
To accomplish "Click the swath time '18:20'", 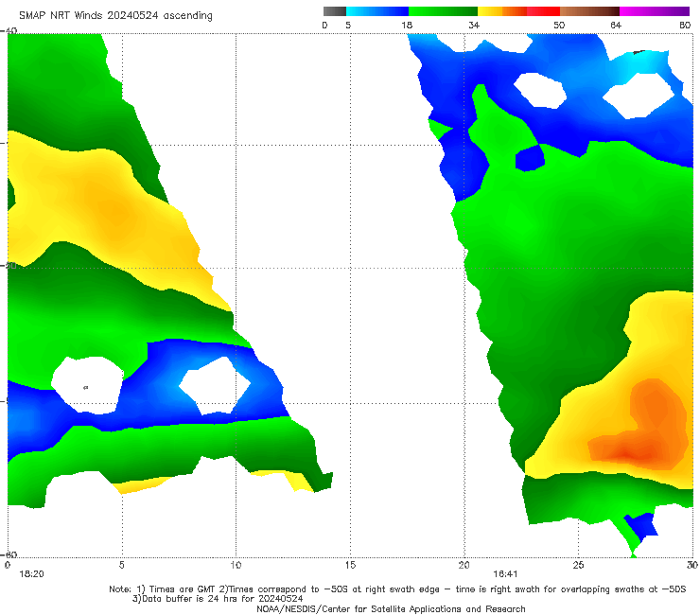I will pyautogui.click(x=32, y=574).
